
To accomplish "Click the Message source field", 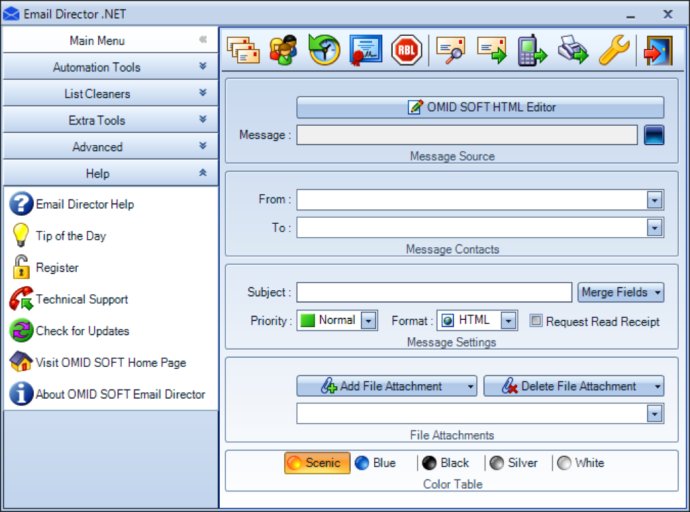I will 467,135.
